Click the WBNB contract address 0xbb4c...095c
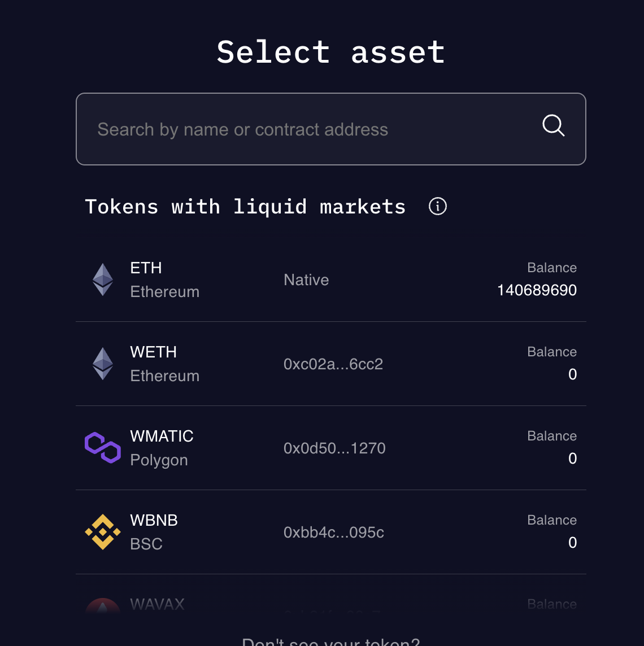This screenshot has width=644, height=646. (333, 532)
